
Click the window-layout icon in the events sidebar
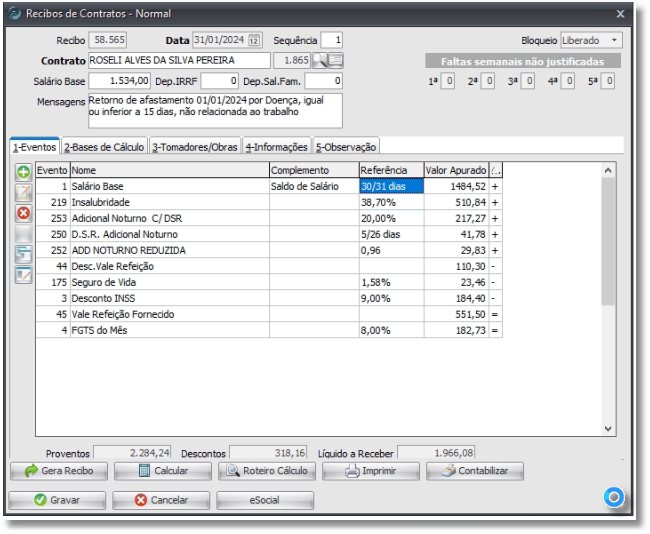point(24,254)
